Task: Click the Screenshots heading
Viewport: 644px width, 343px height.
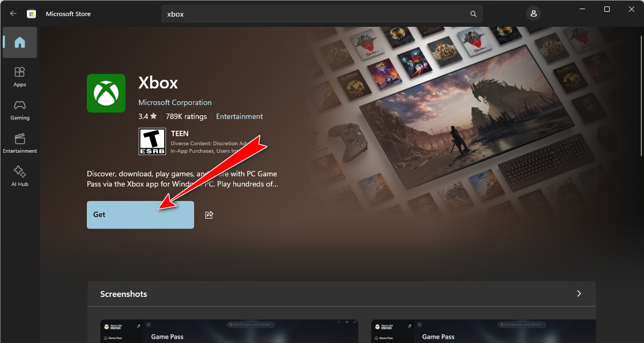Action: pos(123,294)
